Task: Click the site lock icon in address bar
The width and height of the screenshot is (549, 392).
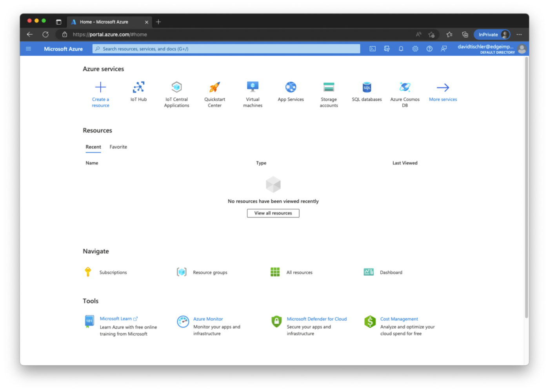Action: 65,34
